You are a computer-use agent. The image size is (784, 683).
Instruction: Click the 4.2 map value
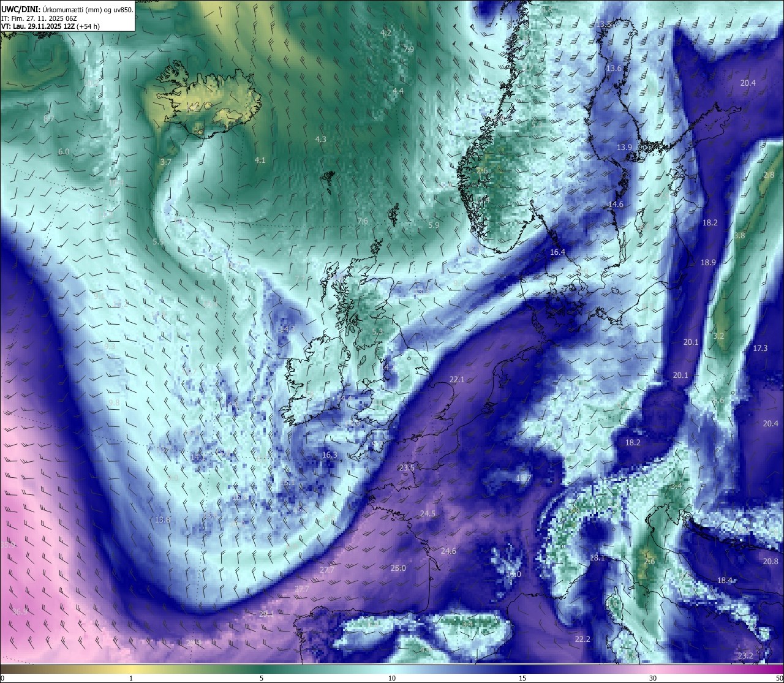click(x=386, y=32)
